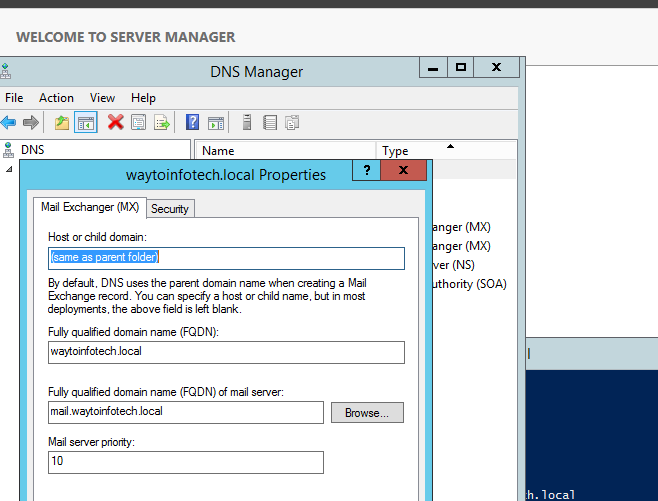The image size is (658, 501).
Task: Maximize the DNS Manager window
Action: [461, 68]
